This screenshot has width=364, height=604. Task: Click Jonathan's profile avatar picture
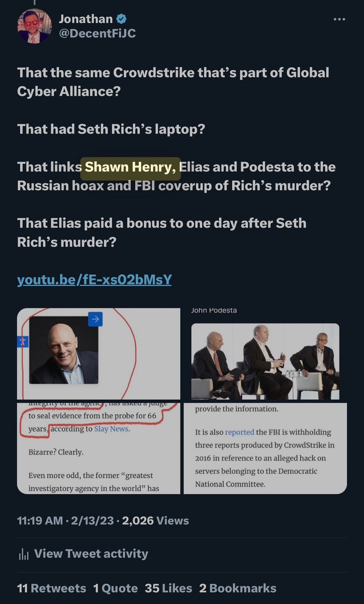35,26
